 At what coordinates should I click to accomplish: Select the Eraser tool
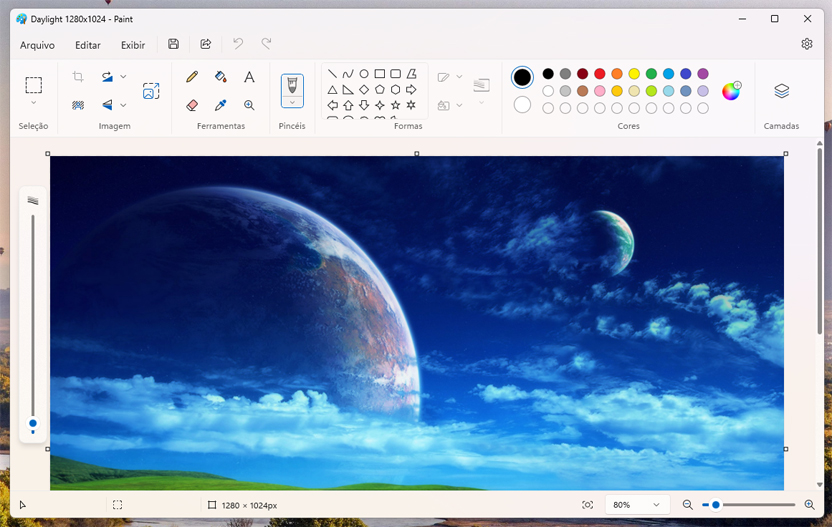192,105
